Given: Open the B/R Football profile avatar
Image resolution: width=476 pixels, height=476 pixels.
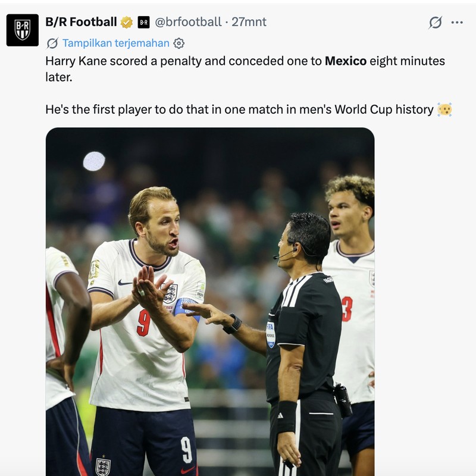Looking at the screenshot, I should [23, 30].
